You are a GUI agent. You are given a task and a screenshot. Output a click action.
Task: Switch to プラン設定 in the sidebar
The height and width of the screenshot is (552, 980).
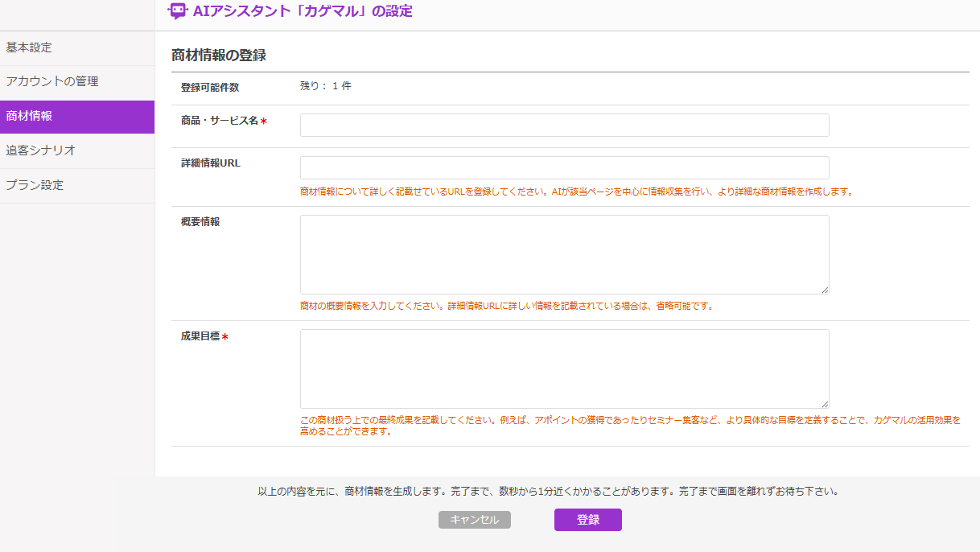[x=35, y=185]
